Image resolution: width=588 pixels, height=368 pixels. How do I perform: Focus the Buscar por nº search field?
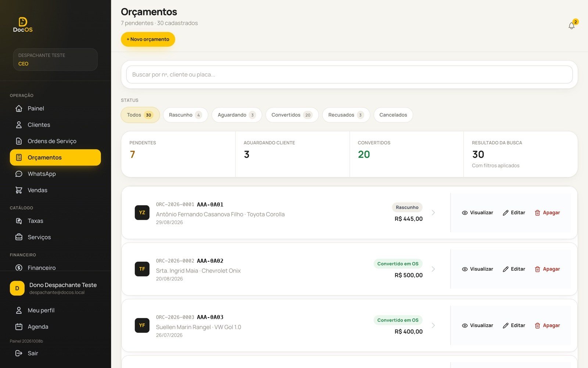pos(349,75)
